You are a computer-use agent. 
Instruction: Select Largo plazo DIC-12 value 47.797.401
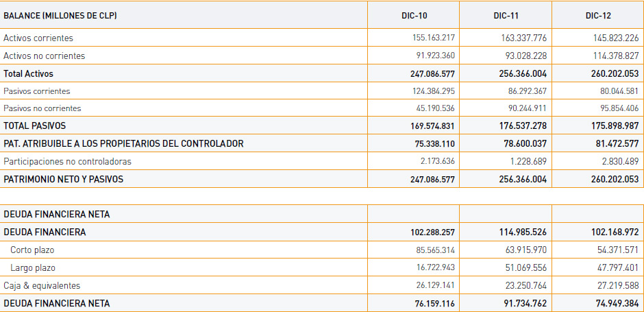coord(618,267)
